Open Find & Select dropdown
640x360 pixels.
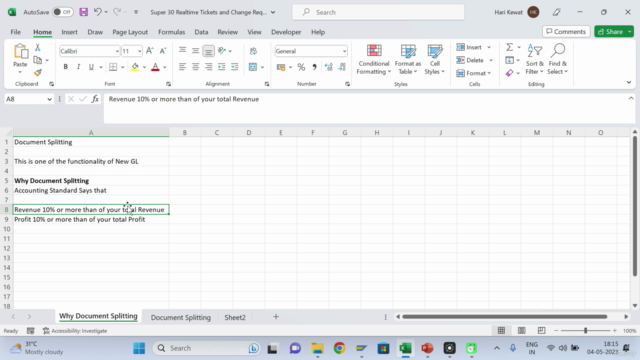click(558, 60)
